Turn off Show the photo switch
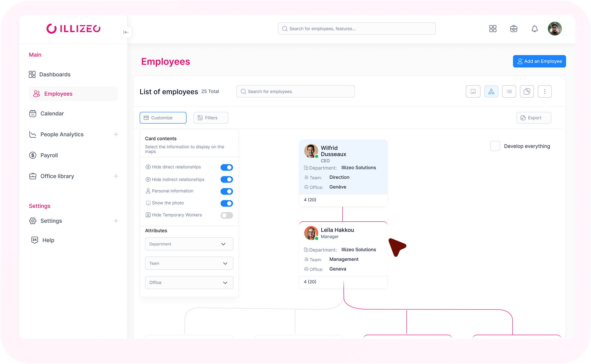The image size is (591, 364). coord(227,203)
